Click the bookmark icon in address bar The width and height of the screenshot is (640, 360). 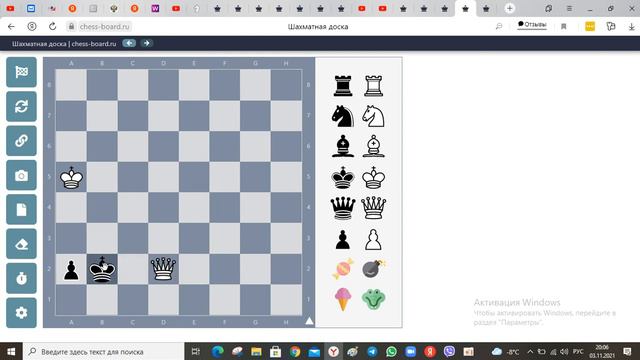coord(564,27)
